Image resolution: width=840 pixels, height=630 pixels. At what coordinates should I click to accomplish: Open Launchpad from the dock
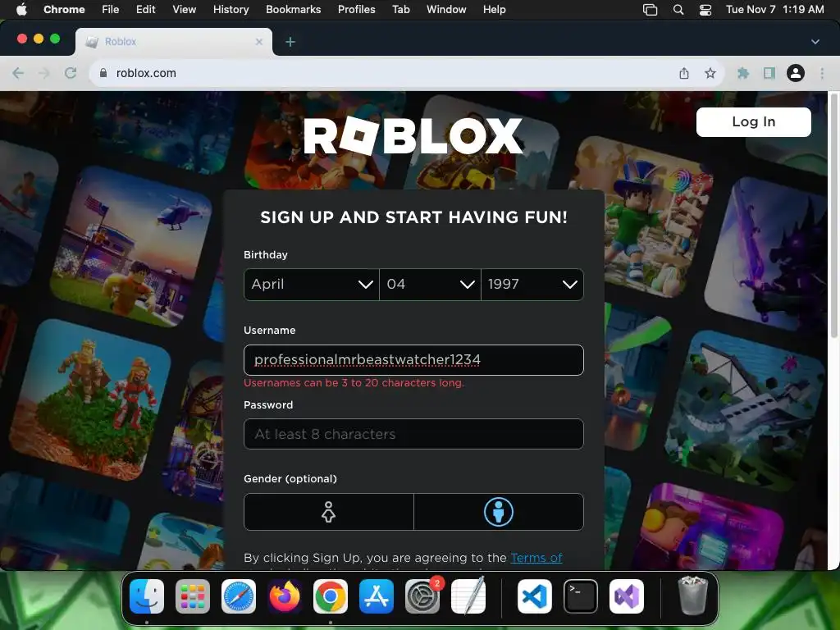193,596
